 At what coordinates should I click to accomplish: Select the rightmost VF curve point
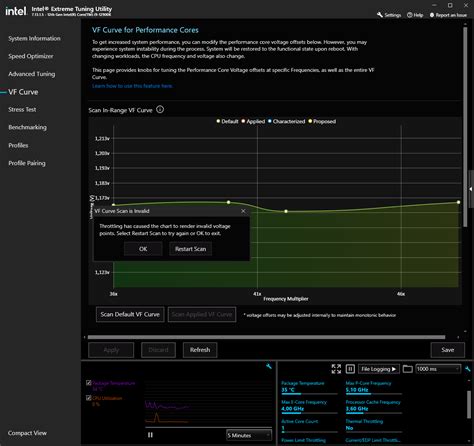pyautogui.click(x=459, y=202)
